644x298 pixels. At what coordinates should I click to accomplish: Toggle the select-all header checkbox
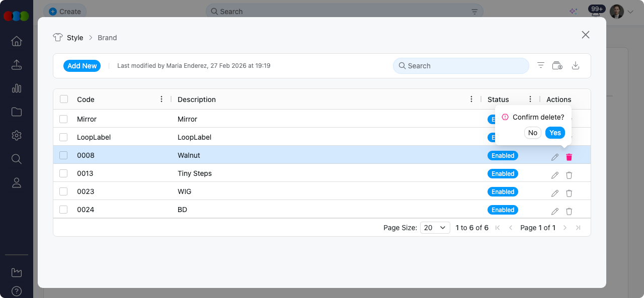pyautogui.click(x=64, y=99)
